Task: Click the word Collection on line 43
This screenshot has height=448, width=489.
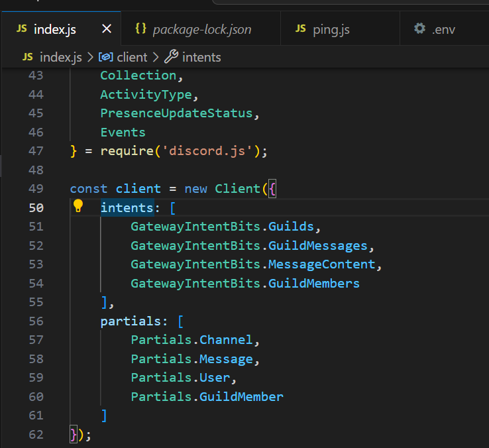Action: pos(138,76)
